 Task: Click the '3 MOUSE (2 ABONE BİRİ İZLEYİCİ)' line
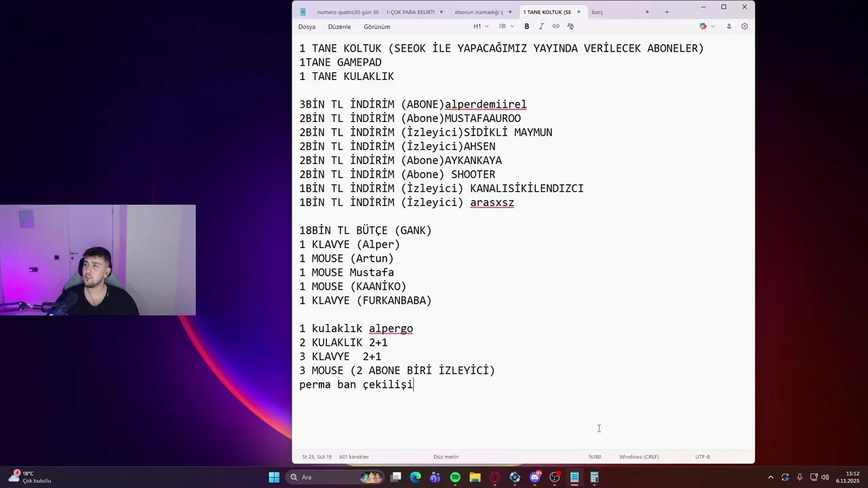(397, 371)
